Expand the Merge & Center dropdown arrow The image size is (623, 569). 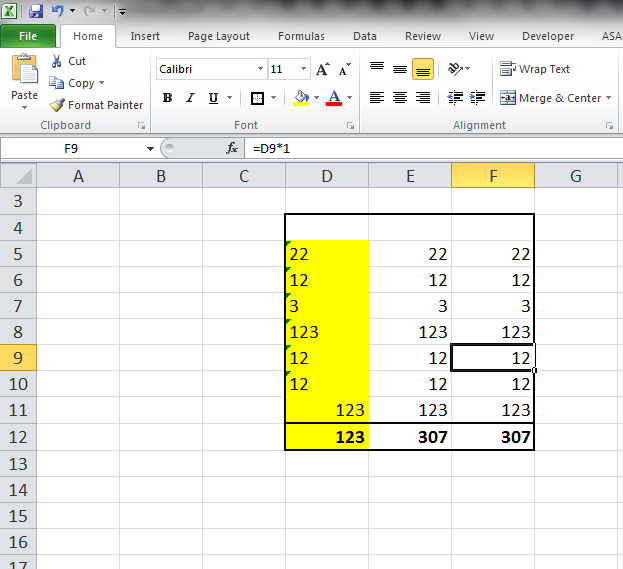(609, 98)
